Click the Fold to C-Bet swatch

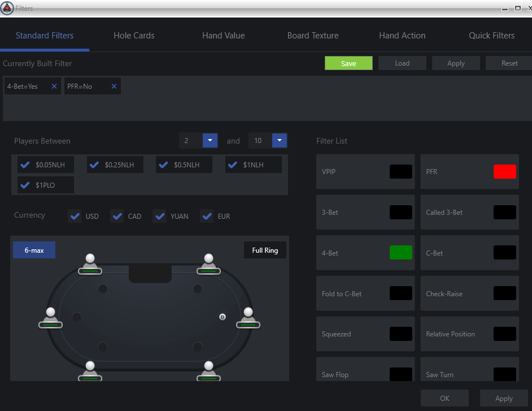(x=401, y=293)
